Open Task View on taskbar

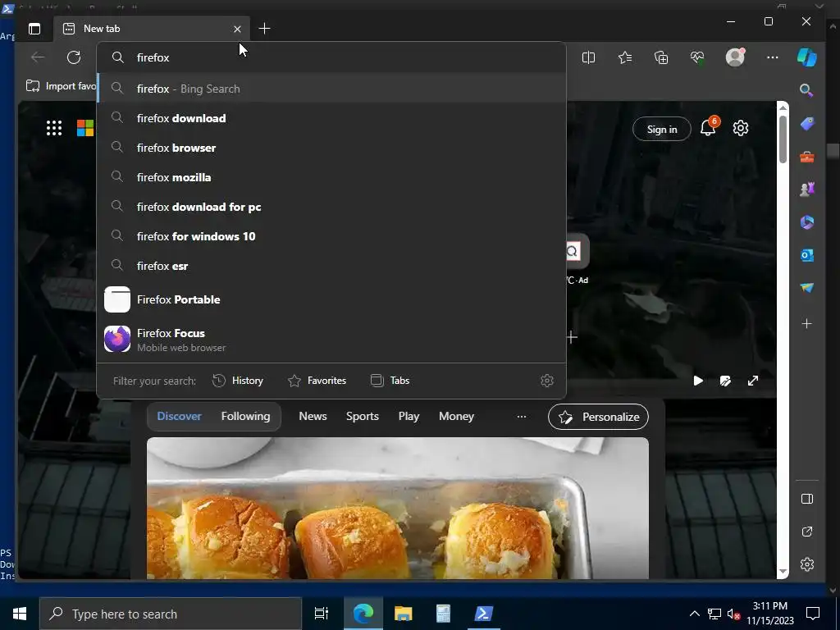click(322, 614)
